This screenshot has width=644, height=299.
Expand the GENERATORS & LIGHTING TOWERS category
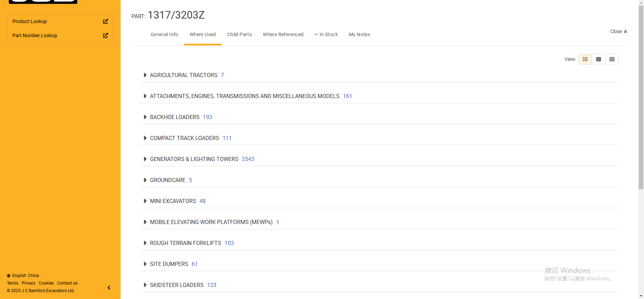click(x=145, y=159)
